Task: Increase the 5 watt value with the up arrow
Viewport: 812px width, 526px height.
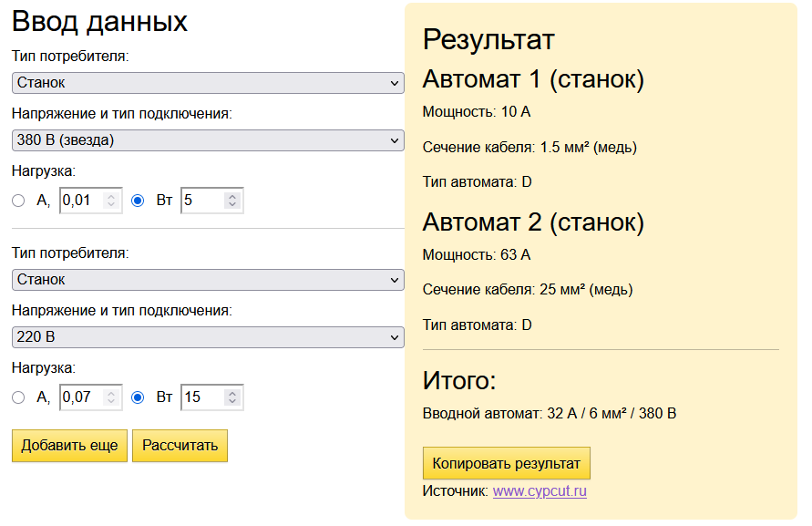Action: pos(232,196)
